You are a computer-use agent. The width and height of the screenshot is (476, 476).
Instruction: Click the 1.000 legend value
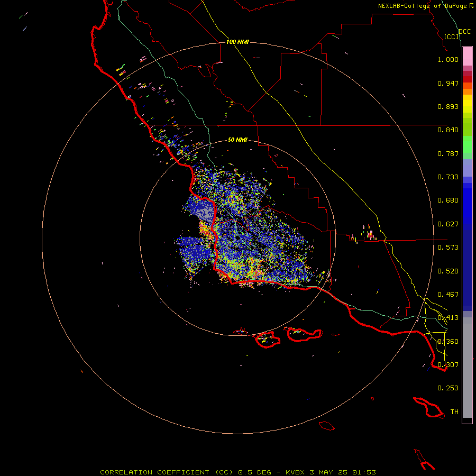click(x=448, y=59)
